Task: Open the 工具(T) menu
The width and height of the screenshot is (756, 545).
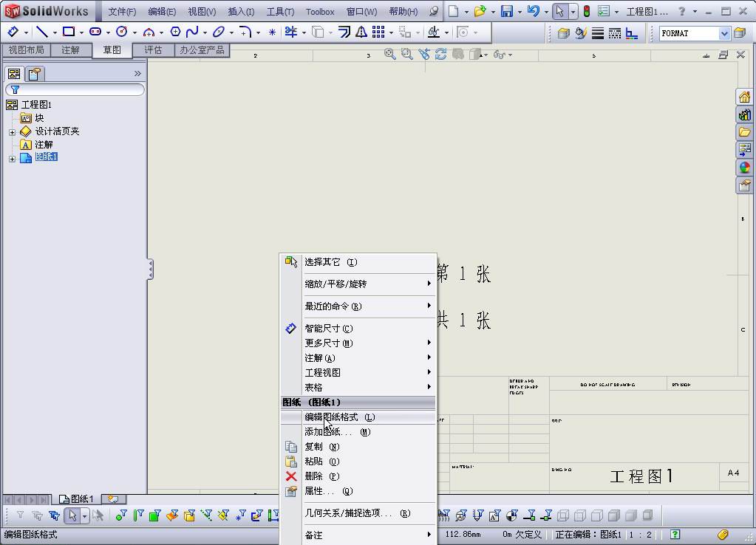Action: (x=280, y=12)
